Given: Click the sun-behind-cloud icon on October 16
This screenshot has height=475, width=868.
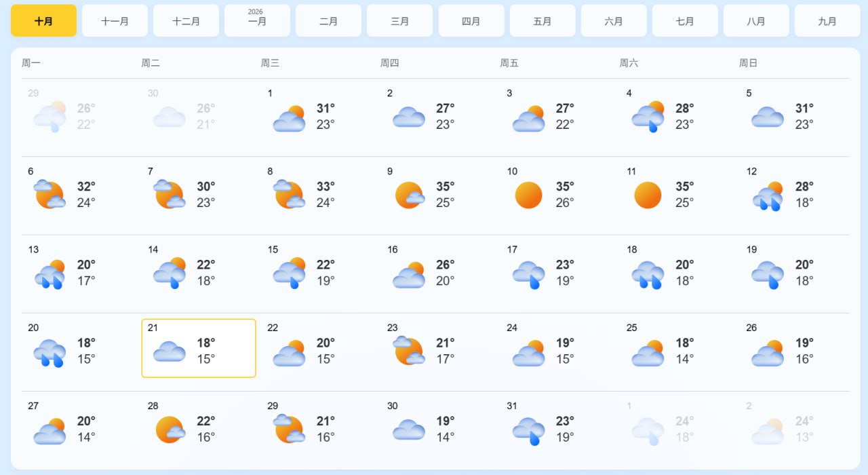Looking at the screenshot, I should point(409,274).
